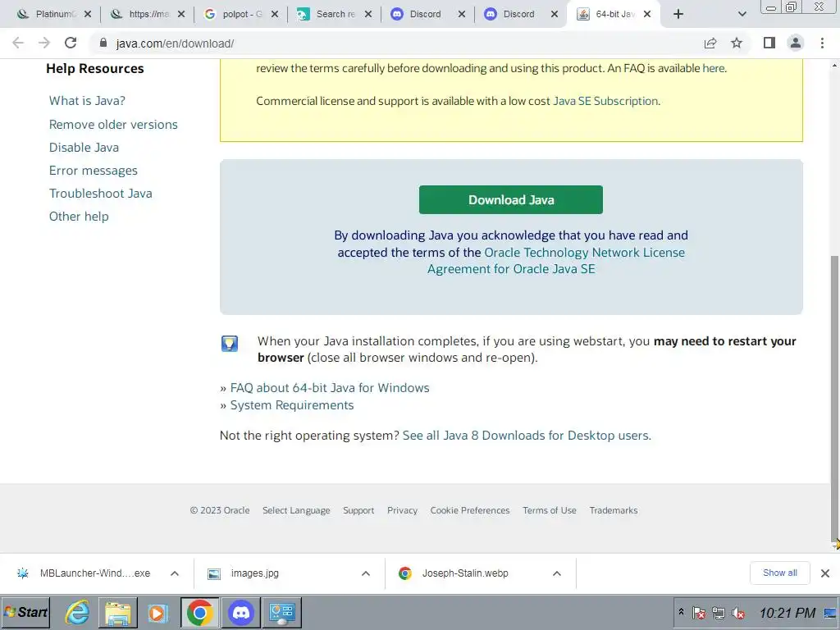The width and height of the screenshot is (840, 630).
Task: Open the Windows Start menu
Action: coord(25,612)
